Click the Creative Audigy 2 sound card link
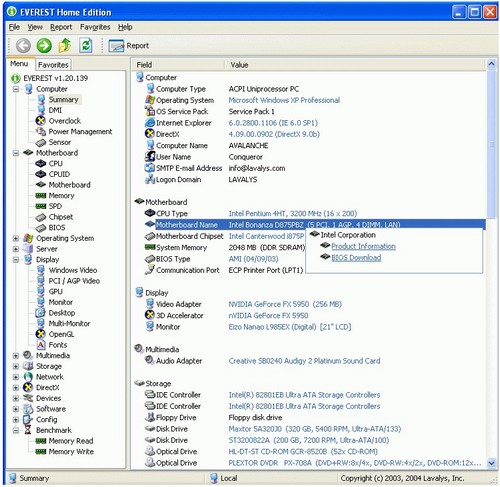This screenshot has height=487, width=500. tap(304, 361)
